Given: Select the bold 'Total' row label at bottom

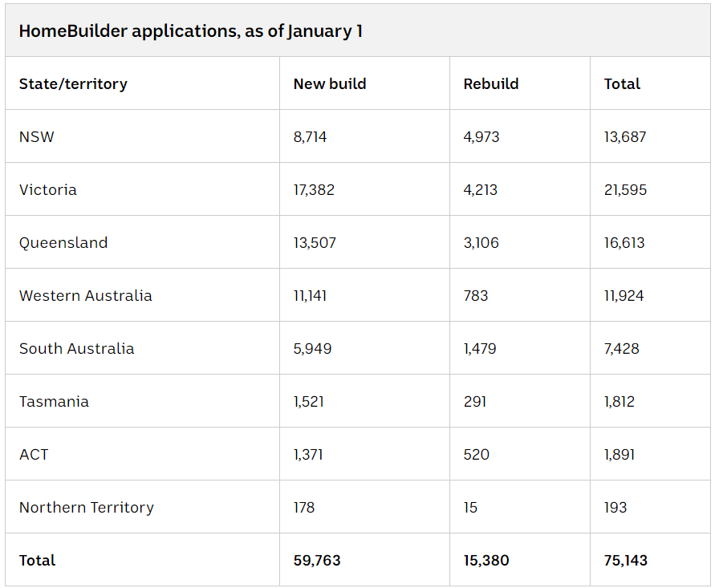Looking at the screenshot, I should (37, 560).
